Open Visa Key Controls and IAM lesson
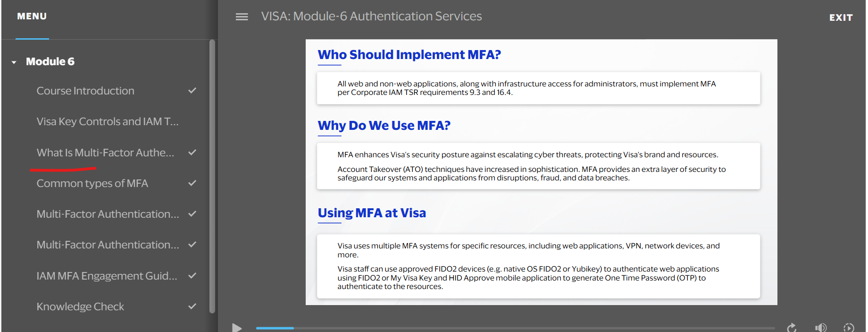The height and width of the screenshot is (332, 868). pos(108,121)
